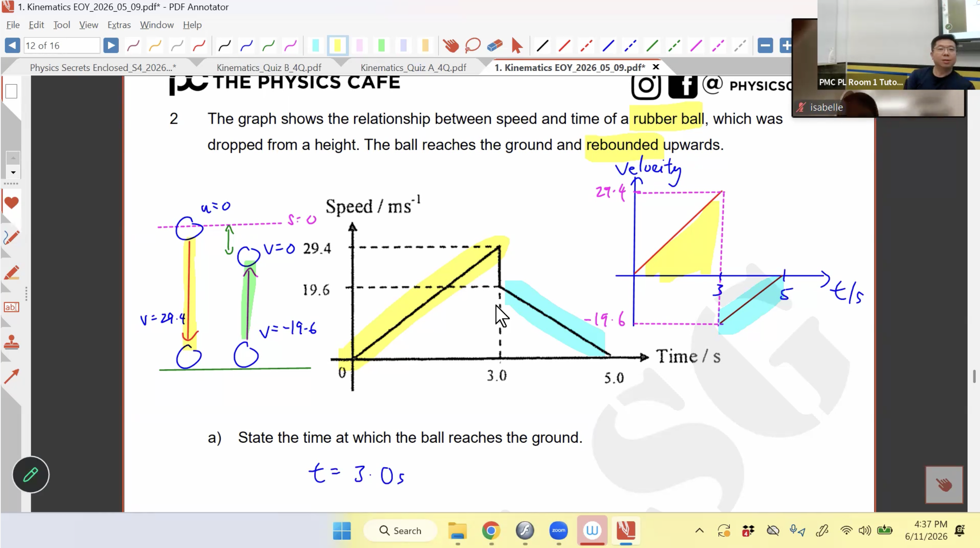Choose the cyan highlighter swatch
This screenshot has height=548, width=980.
click(315, 45)
